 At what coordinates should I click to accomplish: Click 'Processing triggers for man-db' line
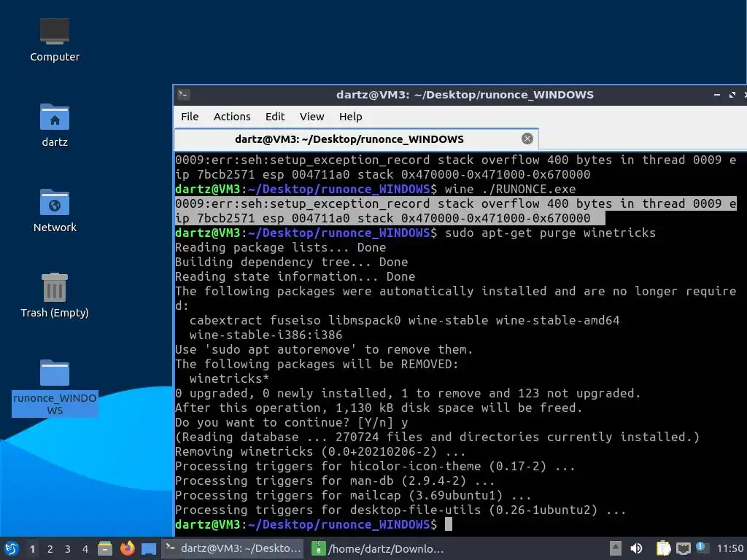coord(335,481)
